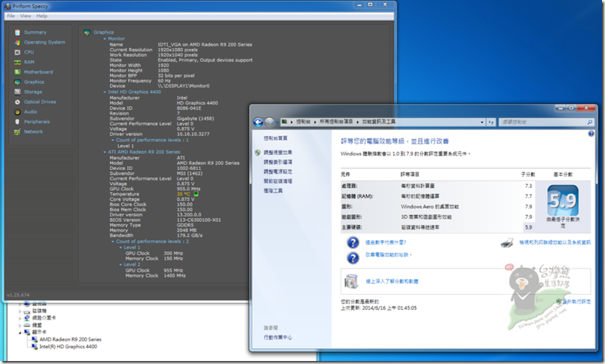Open the address bar history dropdown arrow
Image resolution: width=605 pixels, height=364 pixels.
click(482, 123)
